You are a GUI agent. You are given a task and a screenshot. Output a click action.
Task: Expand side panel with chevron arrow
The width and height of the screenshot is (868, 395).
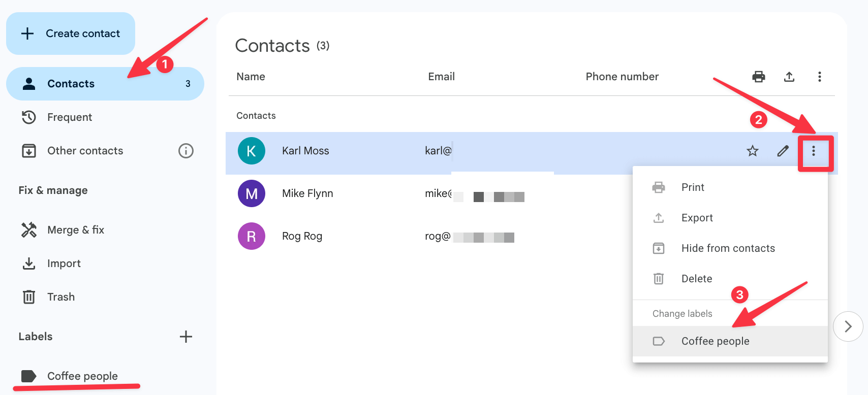tap(848, 326)
